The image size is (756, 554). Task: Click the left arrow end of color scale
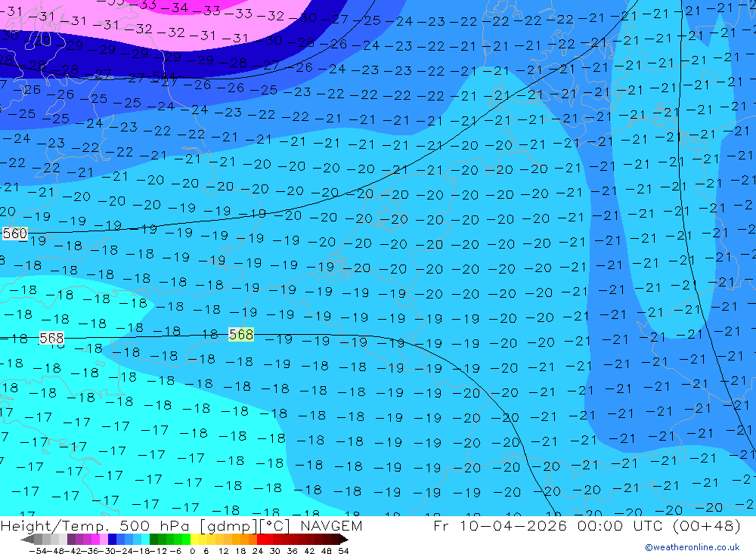(27, 540)
